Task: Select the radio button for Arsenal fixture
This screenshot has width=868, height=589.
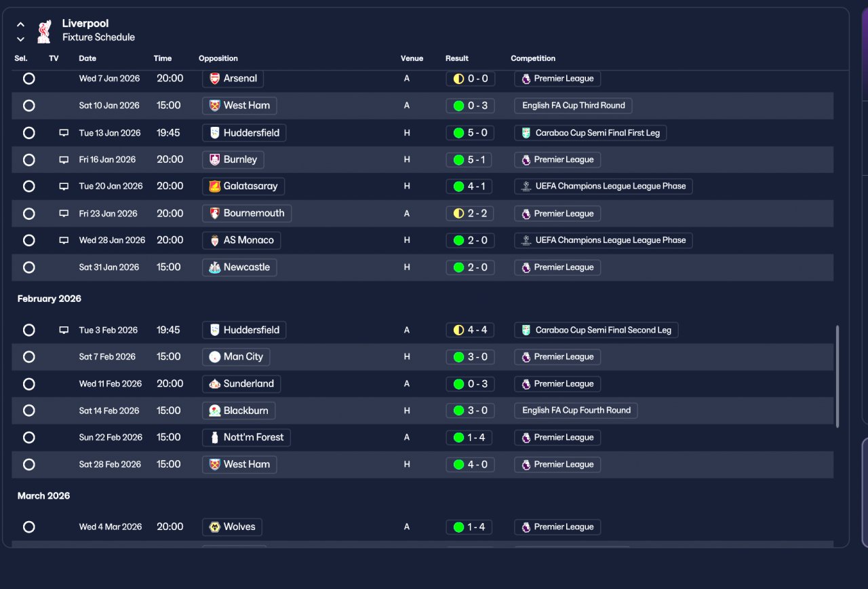Action: tap(28, 79)
